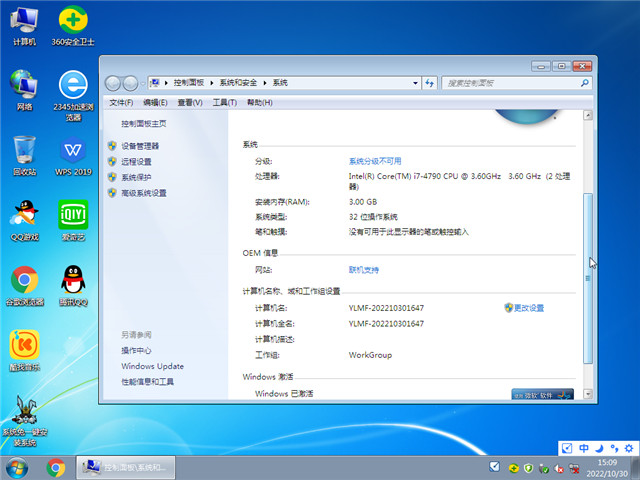The image size is (640, 480).
Task: Open the 回收站 recycle bin icon
Action: tap(24, 152)
